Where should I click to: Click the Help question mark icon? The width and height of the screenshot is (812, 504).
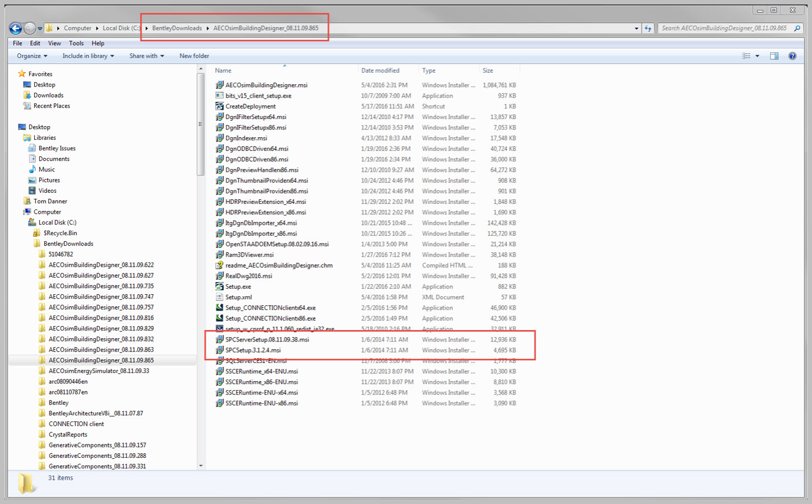coord(792,56)
